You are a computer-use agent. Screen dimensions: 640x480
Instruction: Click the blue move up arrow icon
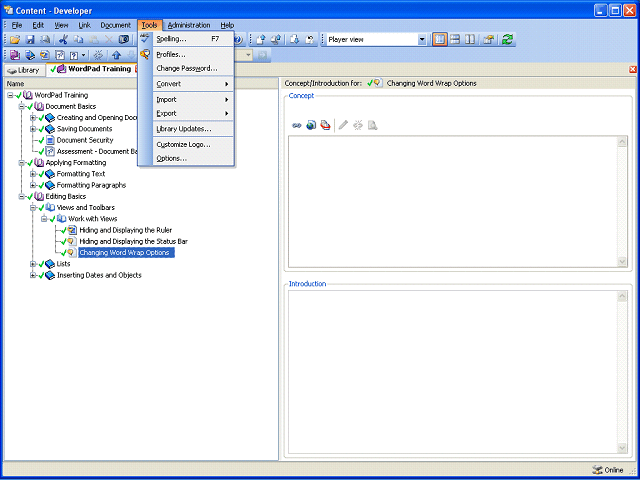pos(117,55)
